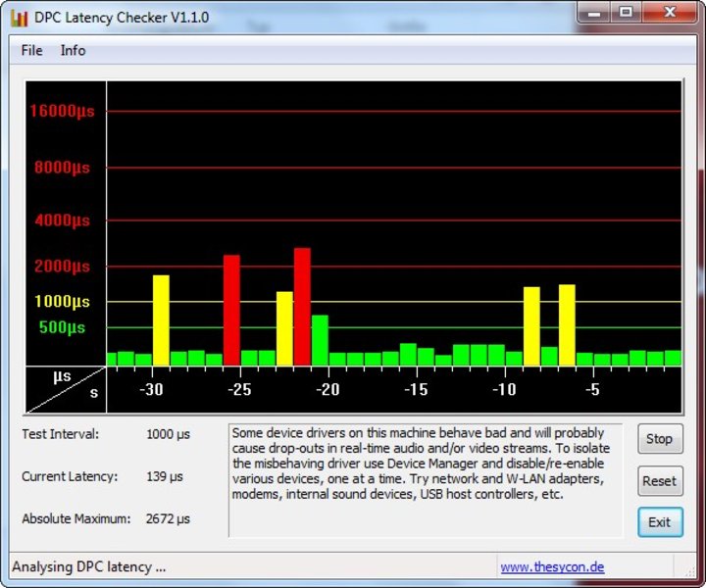Viewport: 706px width, 588px height.
Task: Click the Test Interval value 1000 µs
Action: pos(168,434)
